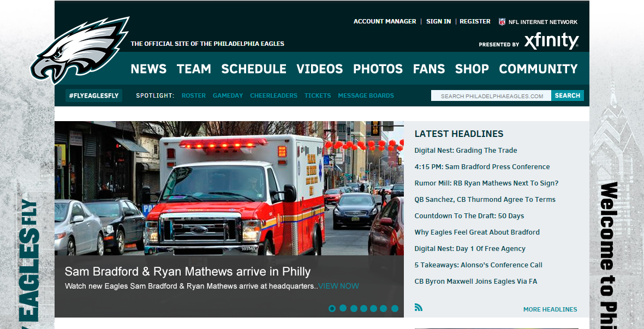Open the Message Boards link
The width and height of the screenshot is (644, 329).
[366, 95]
